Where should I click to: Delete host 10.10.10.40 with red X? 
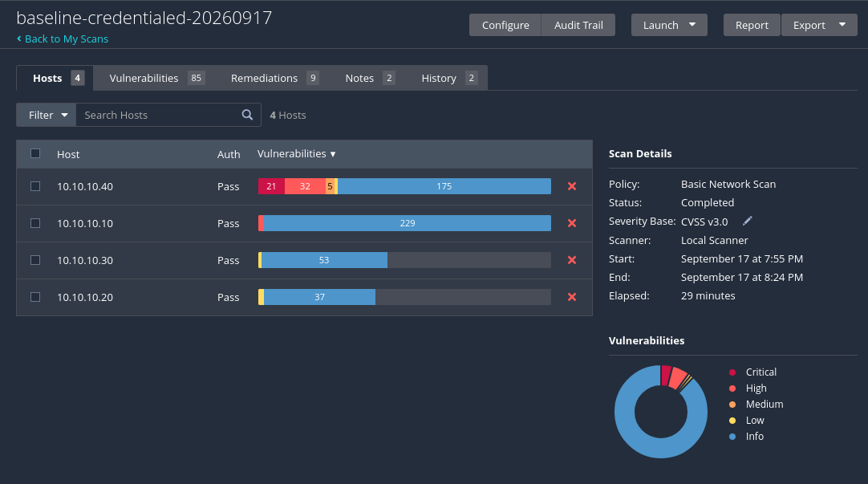(572, 186)
